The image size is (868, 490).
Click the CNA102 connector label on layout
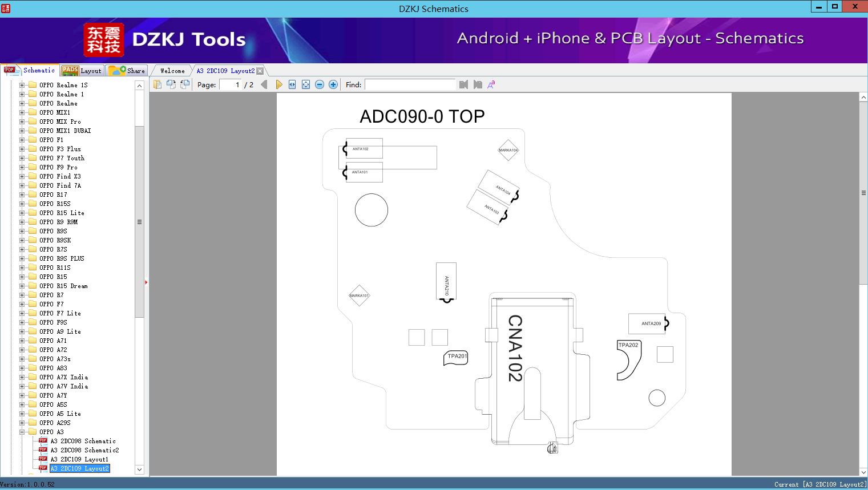[x=515, y=348]
